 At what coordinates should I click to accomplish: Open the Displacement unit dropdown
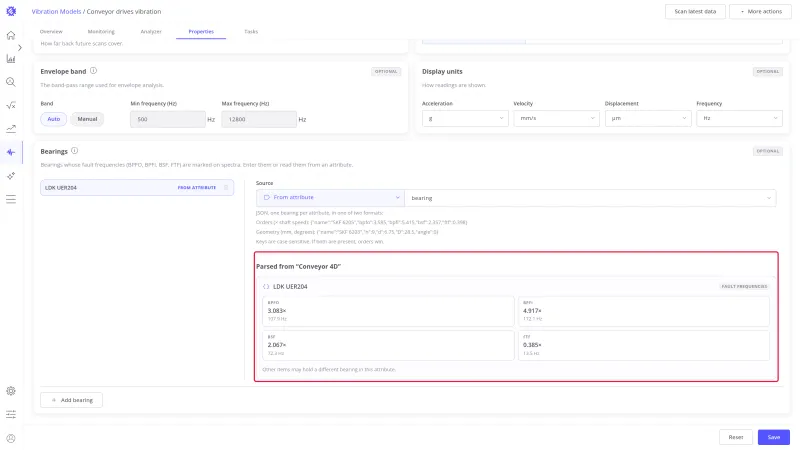tap(648, 118)
